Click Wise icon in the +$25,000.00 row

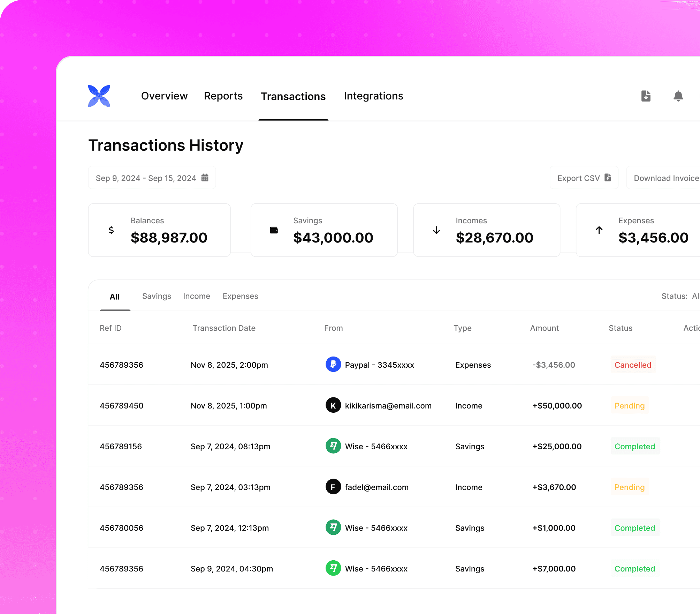click(x=333, y=446)
